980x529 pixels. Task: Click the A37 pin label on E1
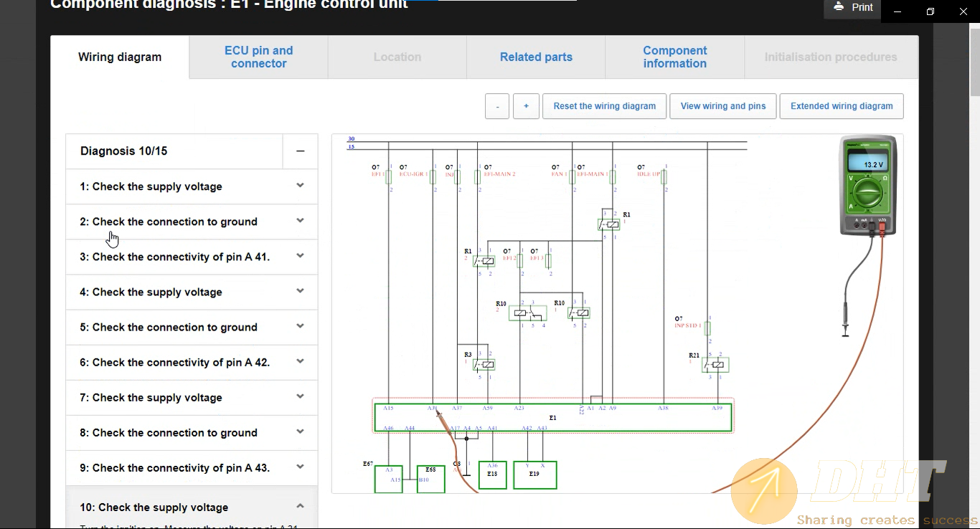tap(457, 408)
